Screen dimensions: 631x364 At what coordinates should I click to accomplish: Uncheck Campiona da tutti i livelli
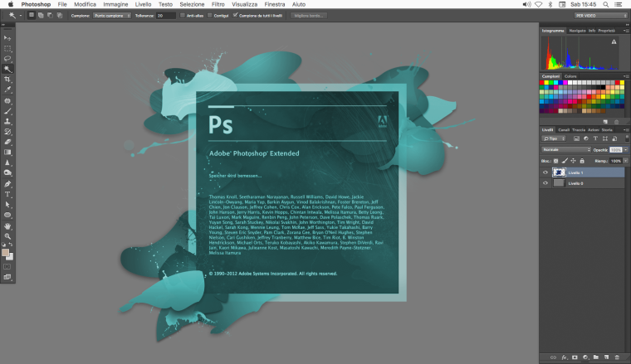tap(236, 15)
